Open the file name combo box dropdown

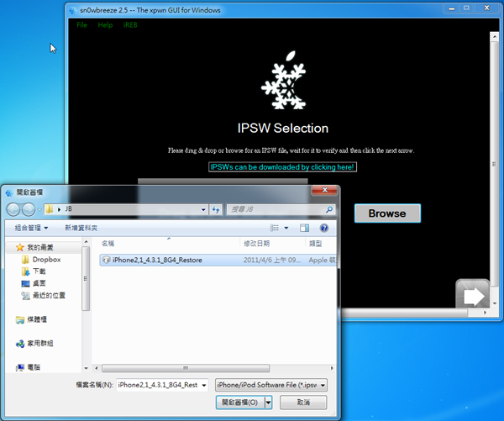204,385
